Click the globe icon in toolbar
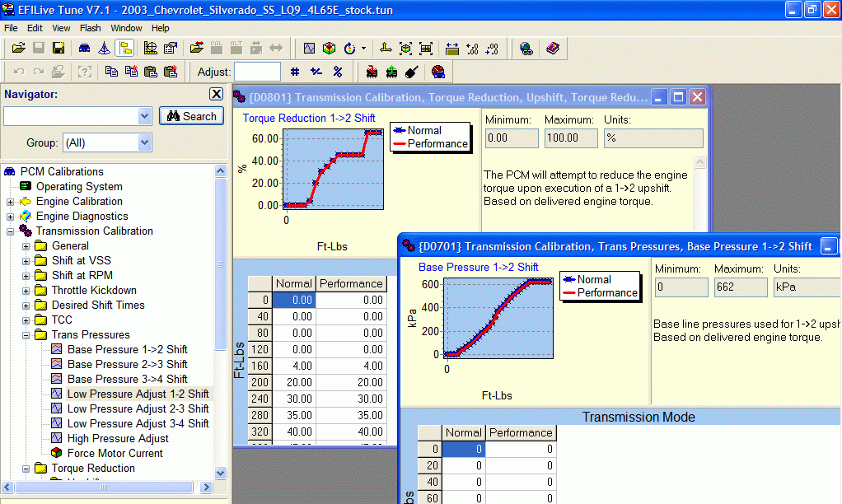 [x=526, y=49]
